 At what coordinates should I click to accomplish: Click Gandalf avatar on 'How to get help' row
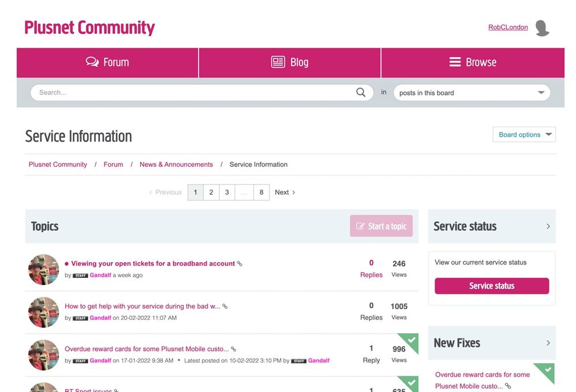(43, 312)
